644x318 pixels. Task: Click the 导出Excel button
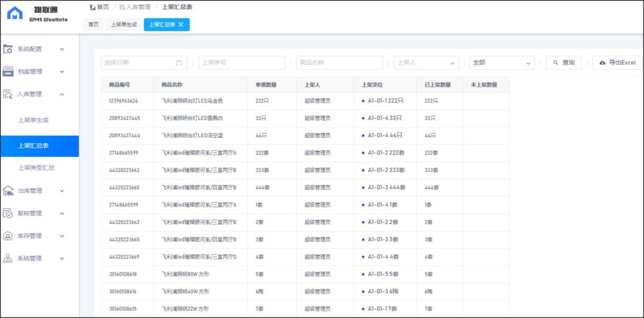point(617,63)
